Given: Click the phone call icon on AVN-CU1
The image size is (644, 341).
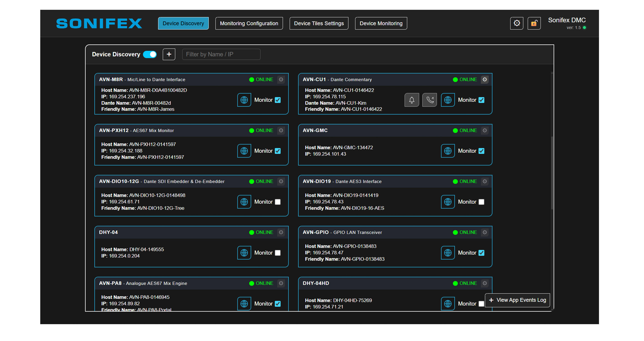Looking at the screenshot, I should tap(429, 100).
